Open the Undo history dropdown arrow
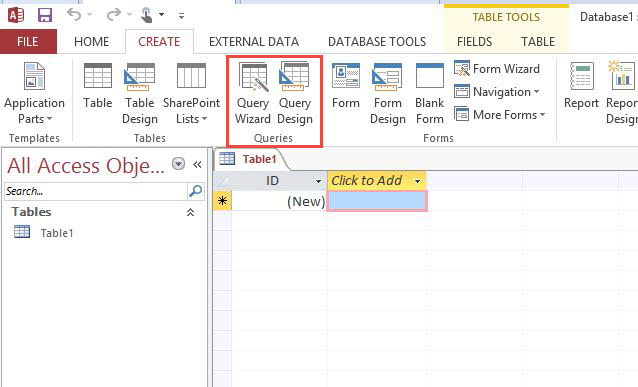The height and width of the screenshot is (387, 638). [x=90, y=15]
